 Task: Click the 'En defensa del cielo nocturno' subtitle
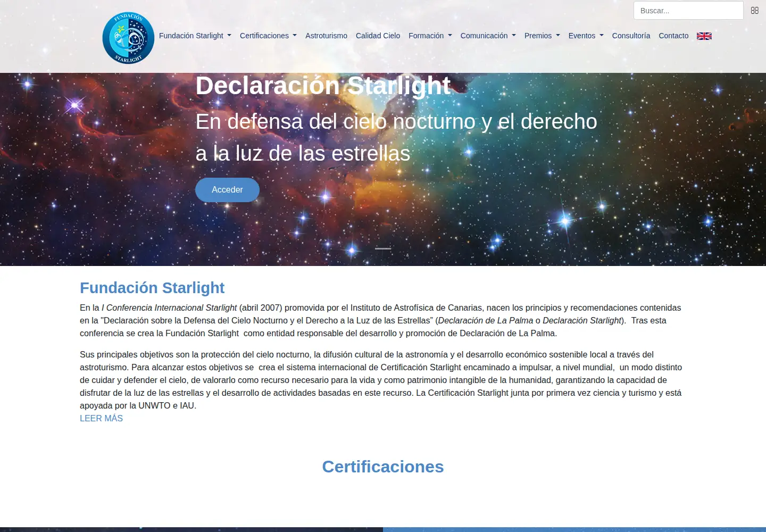[x=396, y=137]
